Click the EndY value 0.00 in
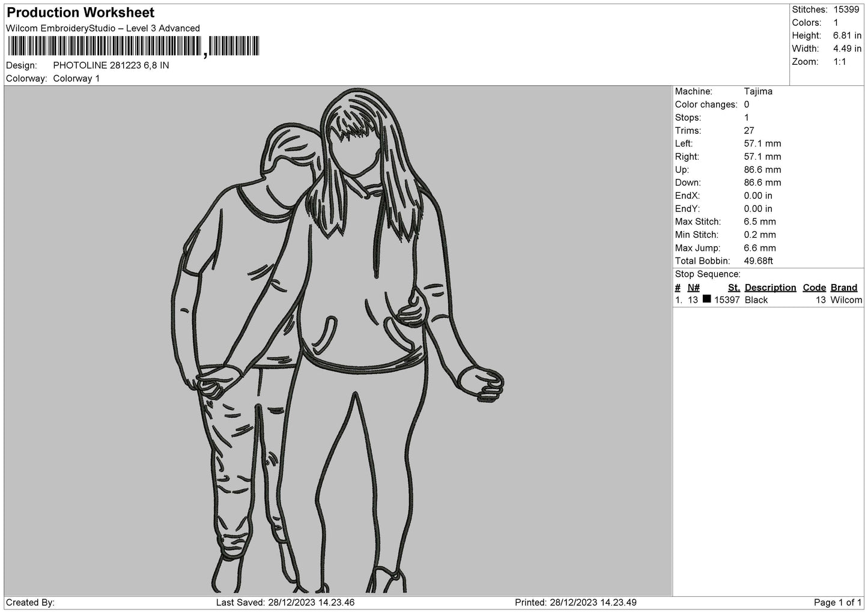The height and width of the screenshot is (613, 868). [758, 209]
